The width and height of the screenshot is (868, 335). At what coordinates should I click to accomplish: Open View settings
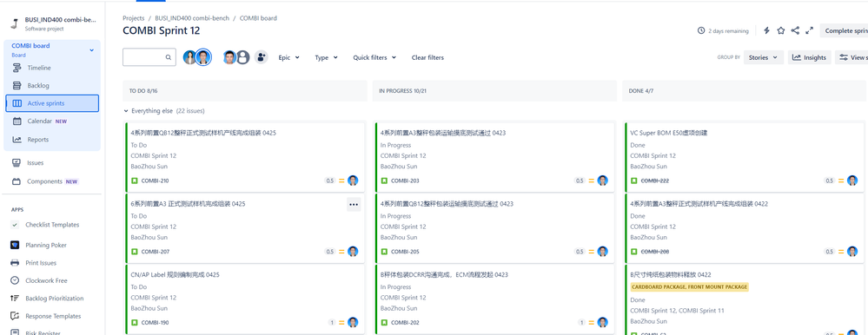click(851, 57)
